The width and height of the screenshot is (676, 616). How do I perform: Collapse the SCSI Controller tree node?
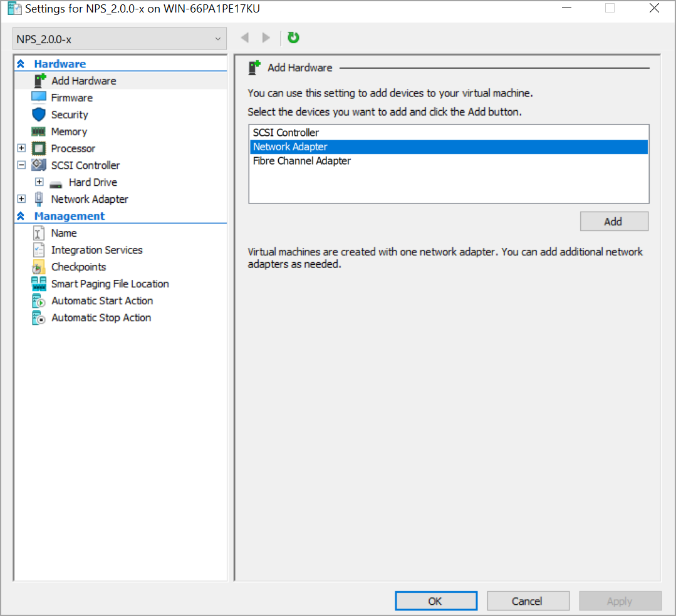(x=21, y=165)
